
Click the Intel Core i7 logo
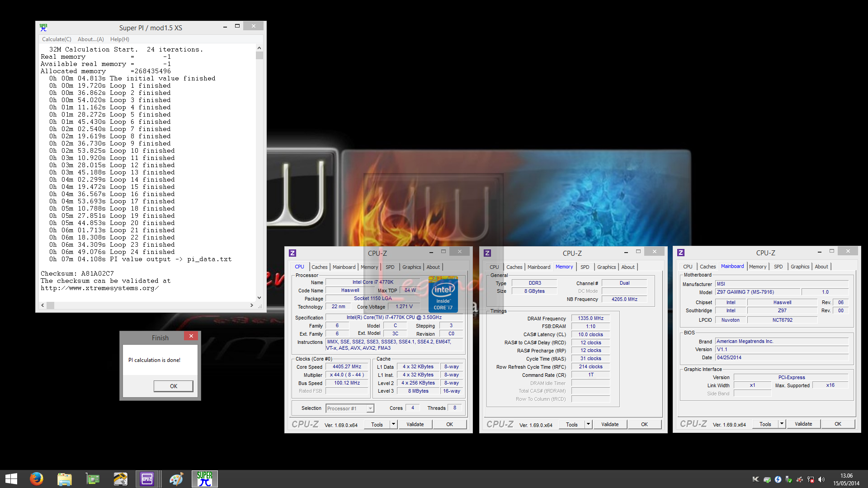(443, 295)
